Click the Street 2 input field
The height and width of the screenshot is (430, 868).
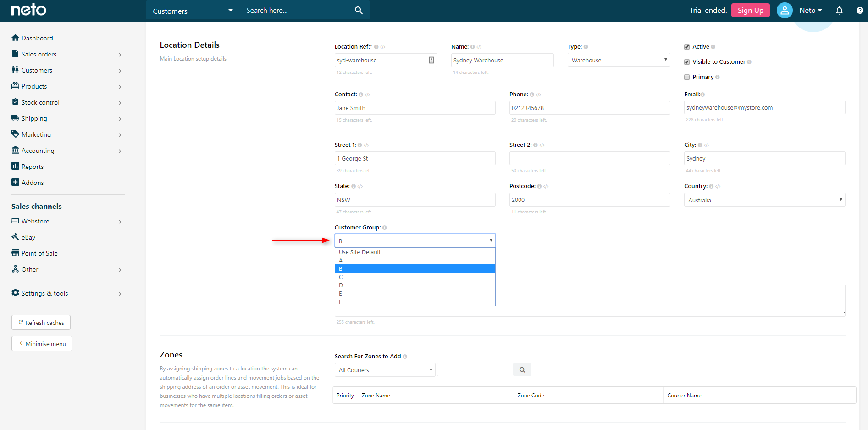click(590, 158)
